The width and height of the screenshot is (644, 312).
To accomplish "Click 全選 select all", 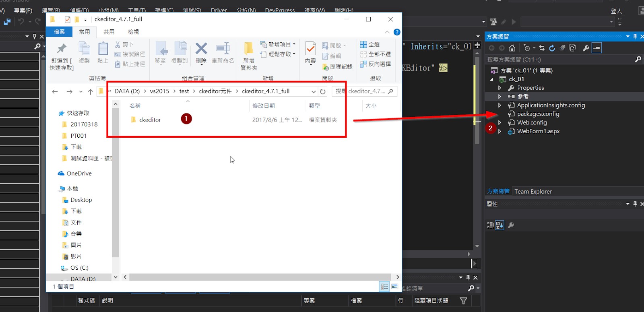I will click(370, 44).
